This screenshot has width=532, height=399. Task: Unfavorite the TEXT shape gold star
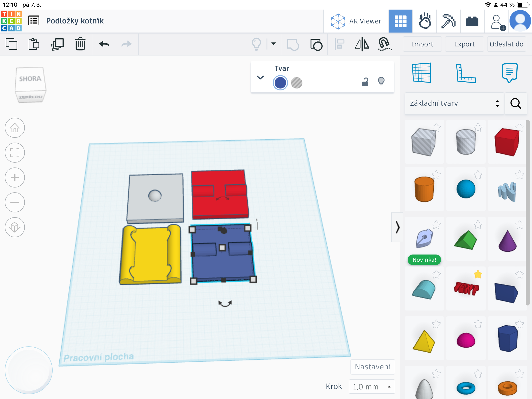(x=478, y=274)
